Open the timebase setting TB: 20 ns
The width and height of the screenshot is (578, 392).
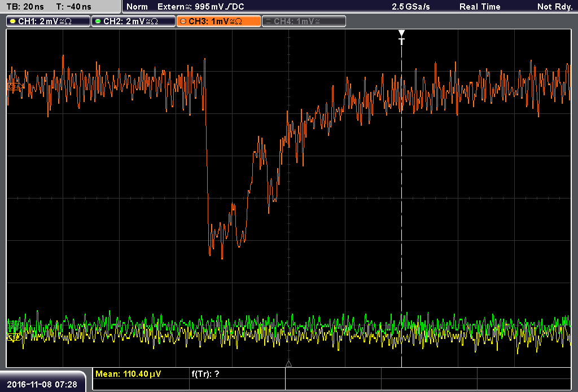[x=25, y=7]
